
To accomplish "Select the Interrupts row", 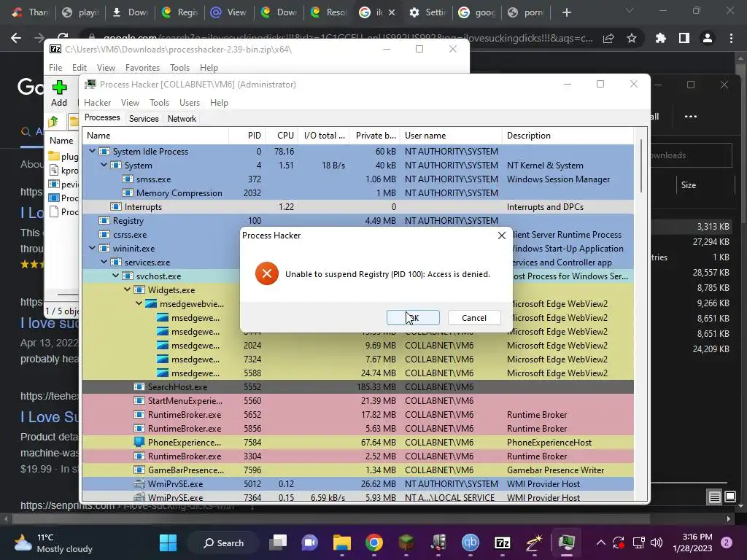I will pyautogui.click(x=357, y=206).
